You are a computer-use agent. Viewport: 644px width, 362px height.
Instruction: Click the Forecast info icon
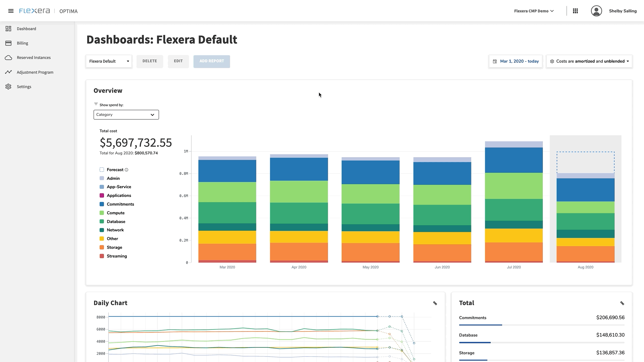[x=127, y=170]
